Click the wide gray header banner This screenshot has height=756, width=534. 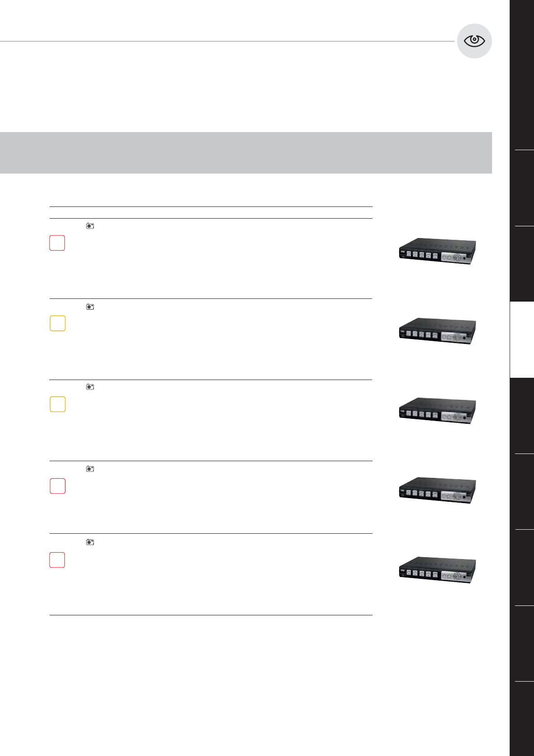(x=246, y=153)
